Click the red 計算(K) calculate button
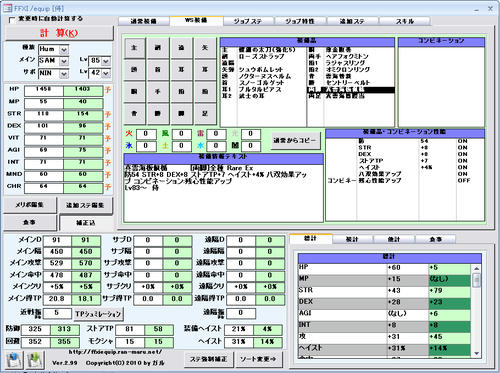 pos(59,33)
